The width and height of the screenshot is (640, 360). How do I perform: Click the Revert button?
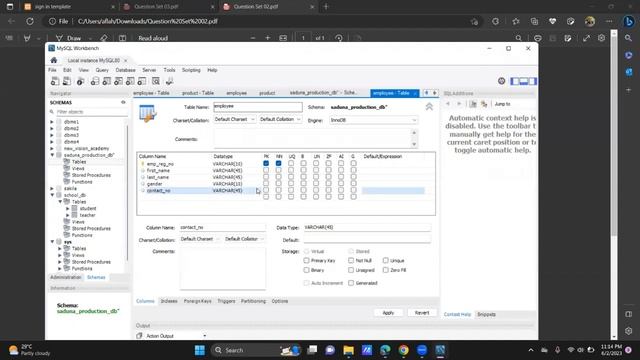coord(422,313)
